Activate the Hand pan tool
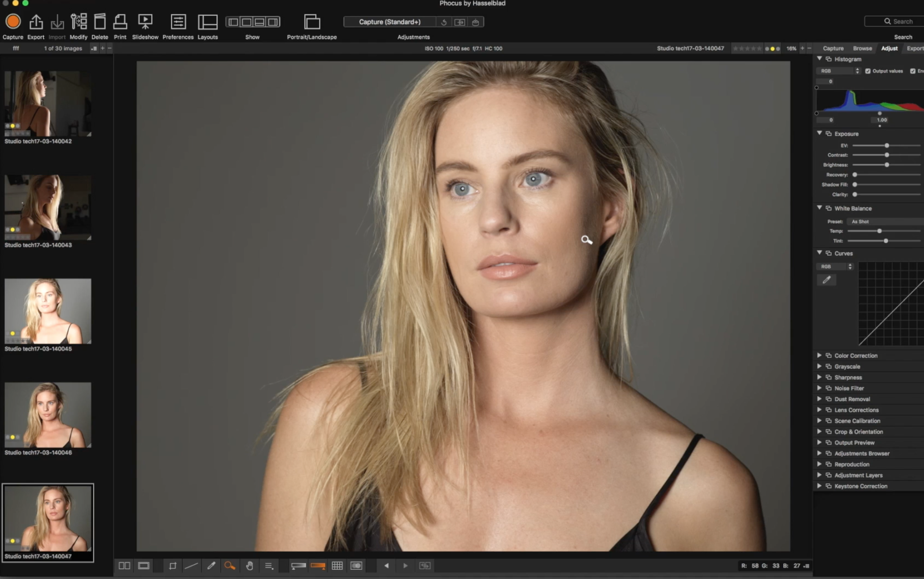The image size is (924, 579). click(x=249, y=565)
